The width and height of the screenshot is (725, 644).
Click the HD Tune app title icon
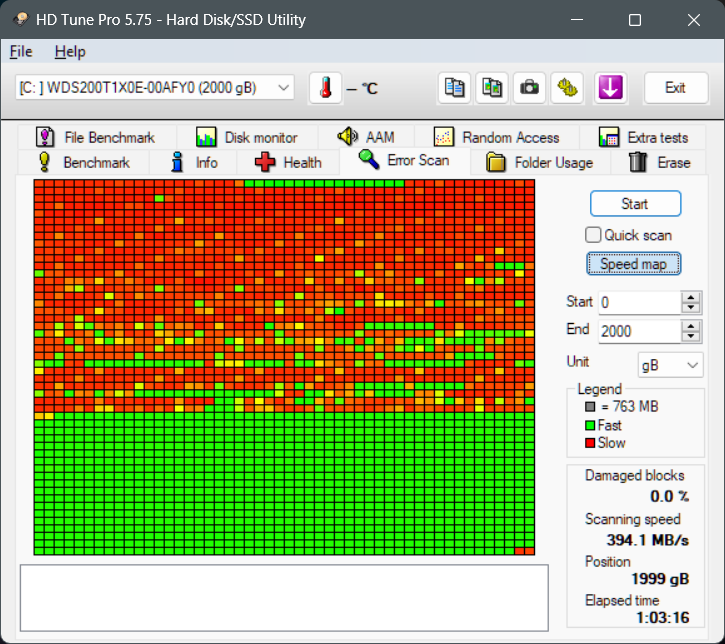tap(20, 19)
